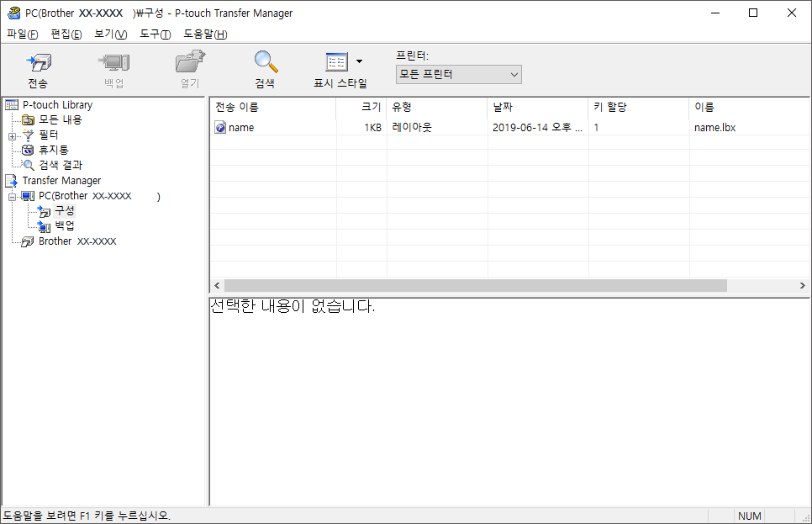Open the 보기(V) menu
Screen dimensions: 812x524
(110, 34)
